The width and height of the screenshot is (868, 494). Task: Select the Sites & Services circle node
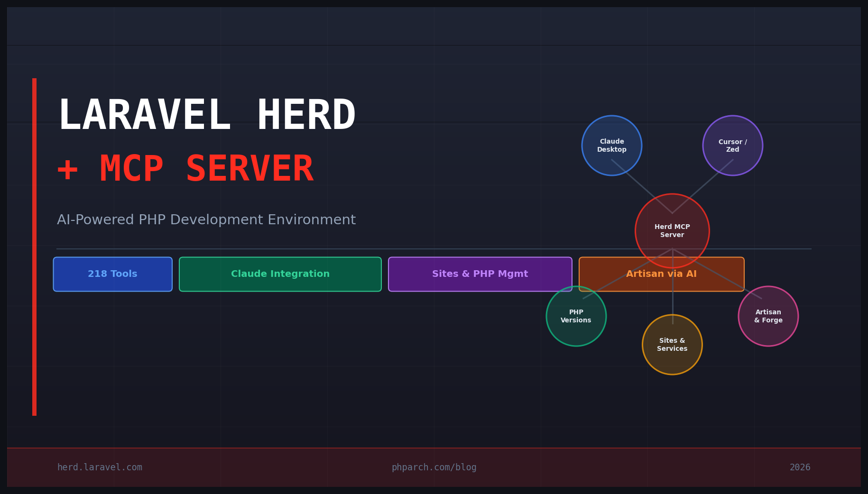coord(672,345)
